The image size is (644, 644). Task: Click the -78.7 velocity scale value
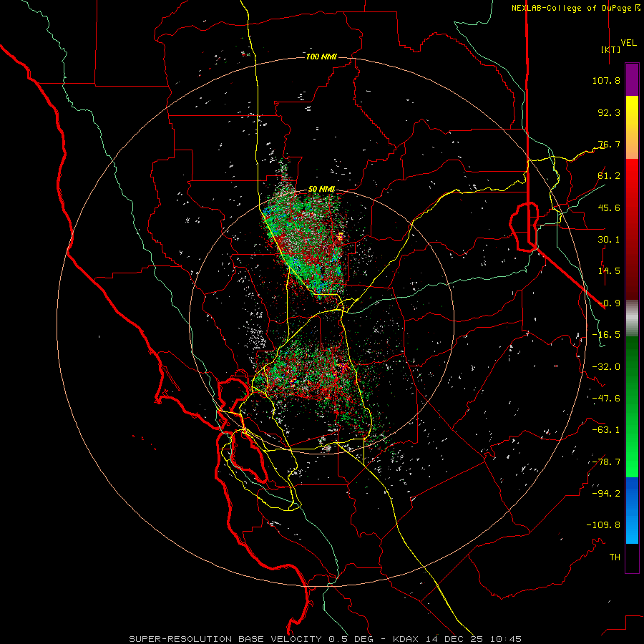tap(606, 462)
